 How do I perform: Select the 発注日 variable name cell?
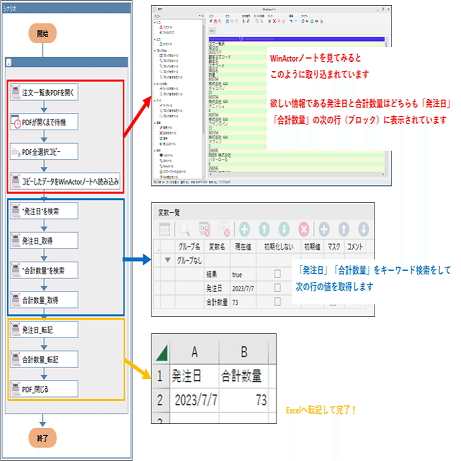(217, 288)
